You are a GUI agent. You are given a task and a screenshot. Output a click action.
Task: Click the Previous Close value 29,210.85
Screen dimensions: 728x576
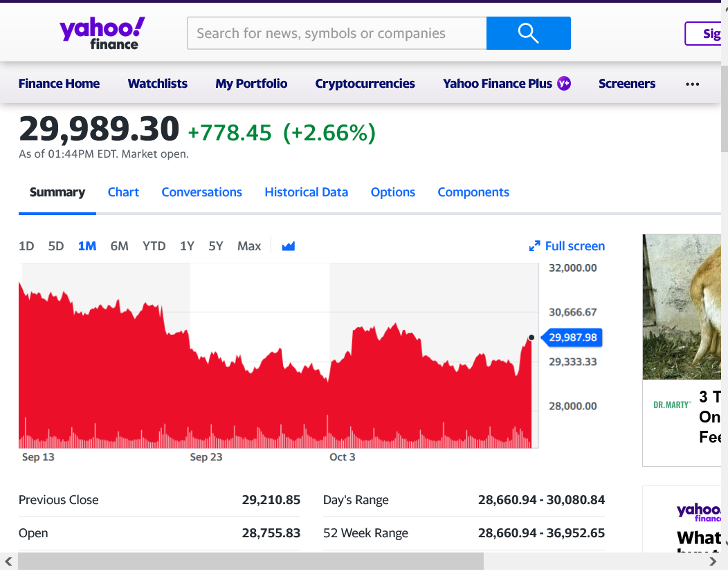point(271,500)
